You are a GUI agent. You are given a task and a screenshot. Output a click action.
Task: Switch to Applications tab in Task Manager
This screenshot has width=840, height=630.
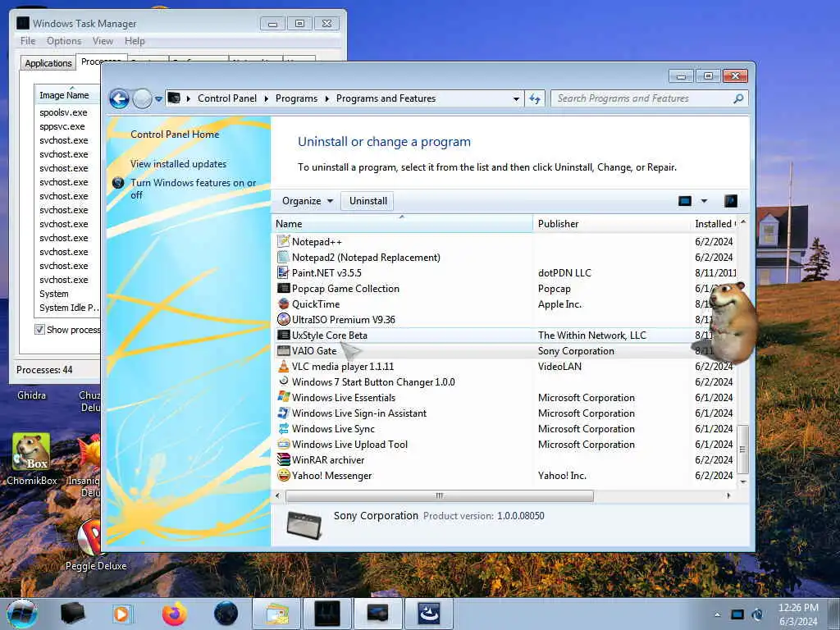[48, 63]
